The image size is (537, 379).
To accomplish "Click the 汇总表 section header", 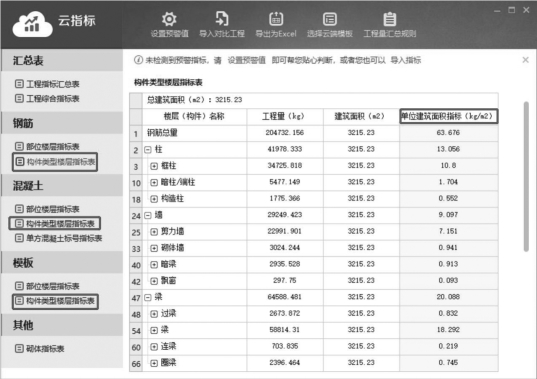I will coord(62,61).
